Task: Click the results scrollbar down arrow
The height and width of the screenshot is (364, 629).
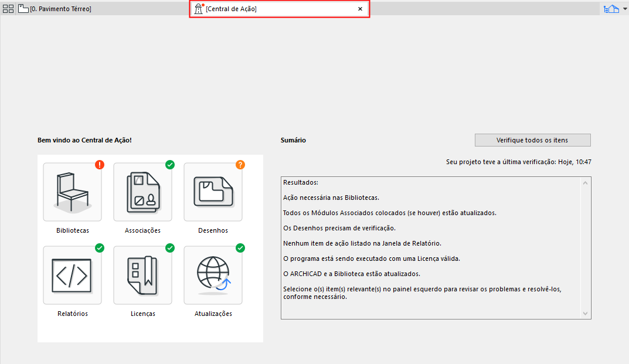Action: (x=585, y=314)
